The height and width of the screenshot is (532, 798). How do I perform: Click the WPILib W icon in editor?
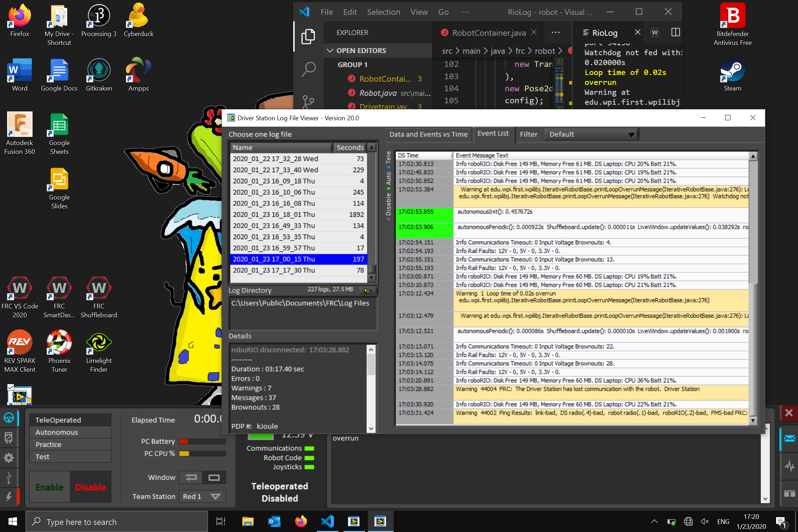pos(655,33)
